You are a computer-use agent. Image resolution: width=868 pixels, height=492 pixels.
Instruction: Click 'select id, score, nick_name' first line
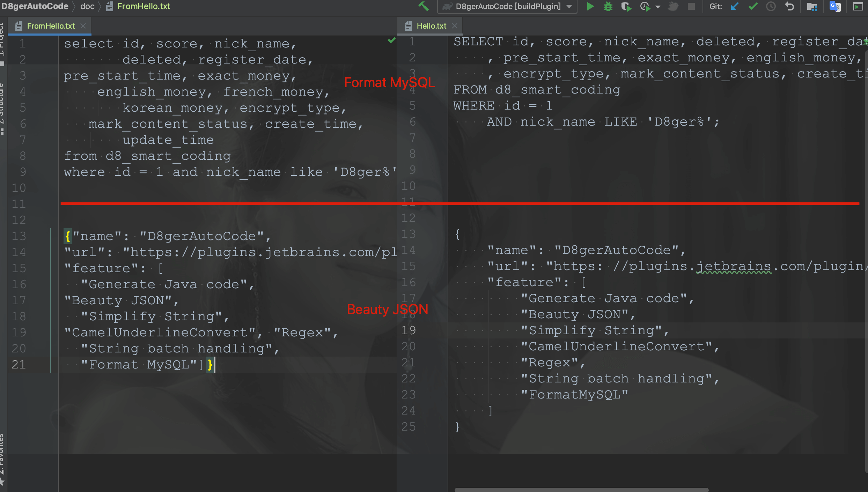180,44
